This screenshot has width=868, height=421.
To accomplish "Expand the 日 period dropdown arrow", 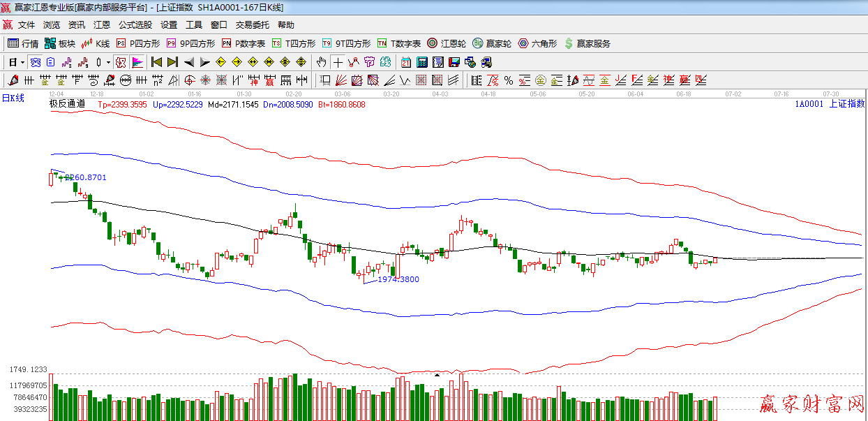I will tap(22, 62).
